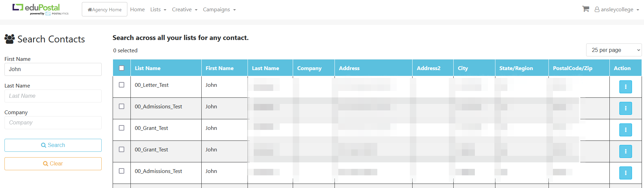Toggle the select-all checkbox in table header
The image size is (644, 188).
[122, 68]
